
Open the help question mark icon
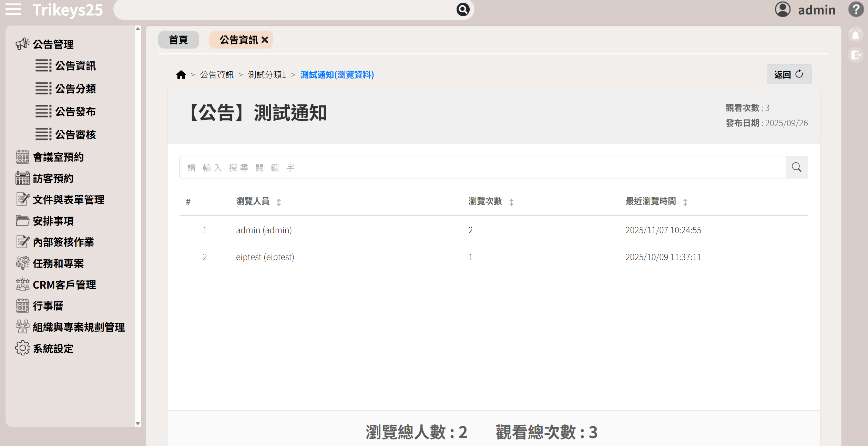point(856,9)
